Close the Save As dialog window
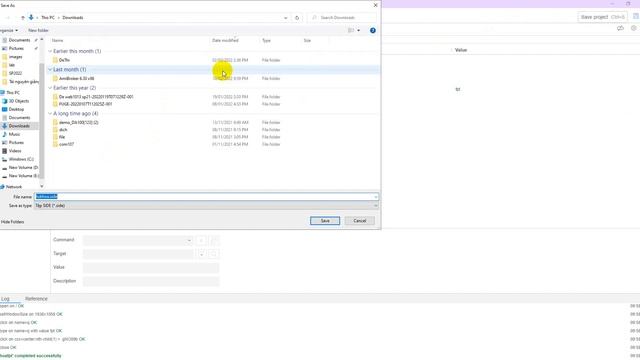Viewport: 640px width, 360px height. (x=376, y=5)
